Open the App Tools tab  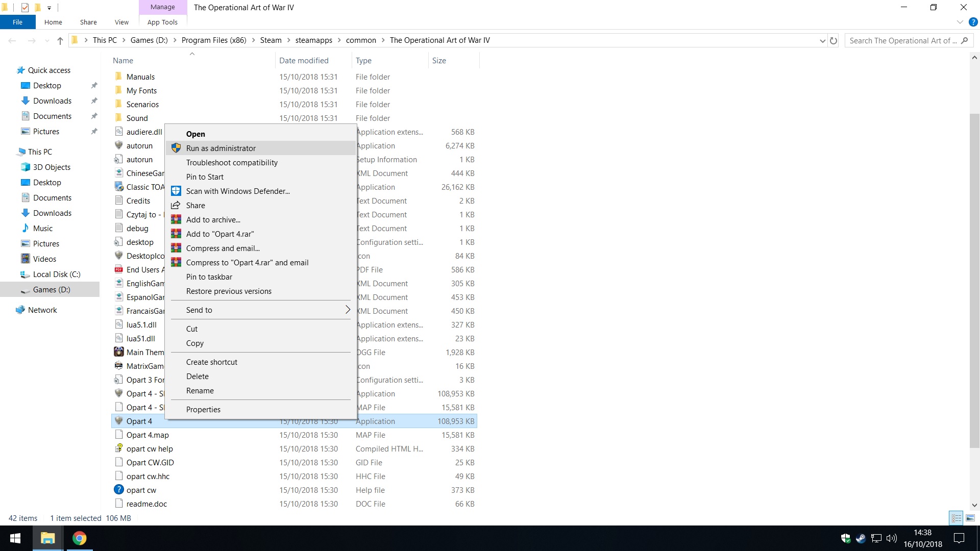pos(162,22)
